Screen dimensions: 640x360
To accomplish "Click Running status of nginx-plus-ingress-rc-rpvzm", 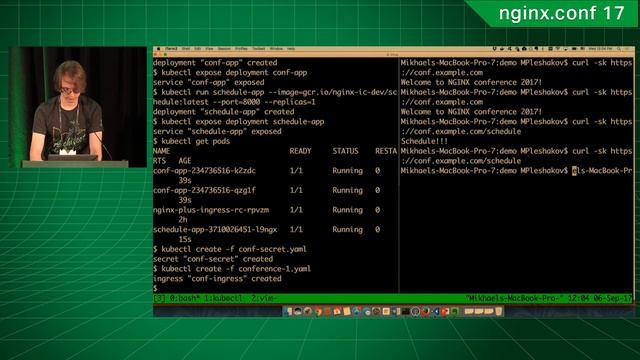I will pos(347,209).
